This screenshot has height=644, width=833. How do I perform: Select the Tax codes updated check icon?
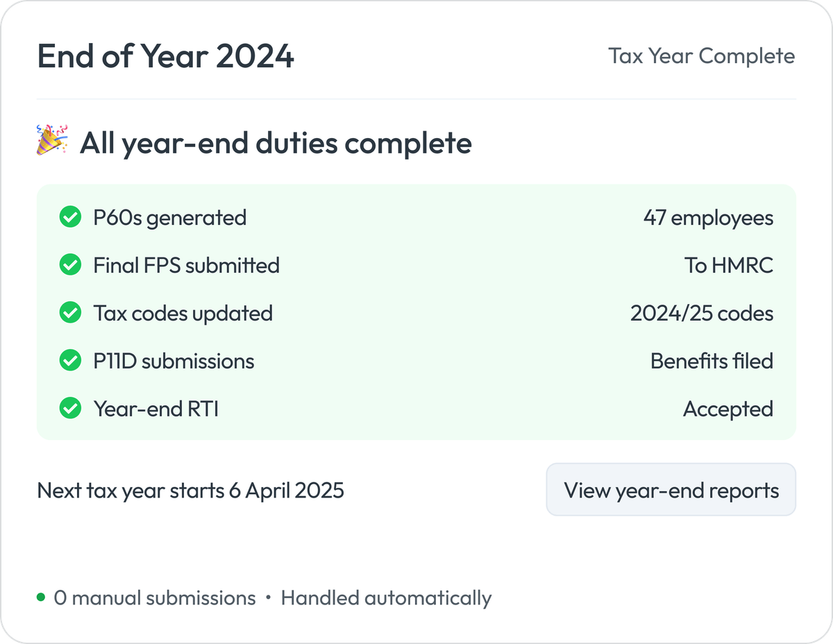click(70, 312)
